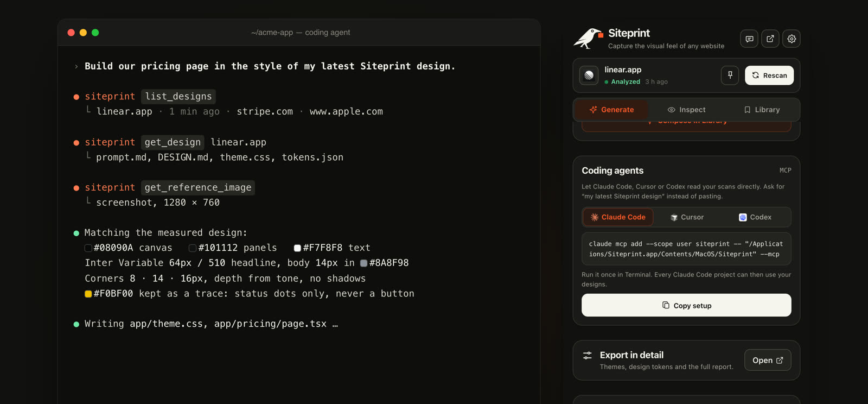Viewport: 868px width, 404px height.
Task: Click the #F0BF00 yellow color swatch
Action: (x=88, y=294)
